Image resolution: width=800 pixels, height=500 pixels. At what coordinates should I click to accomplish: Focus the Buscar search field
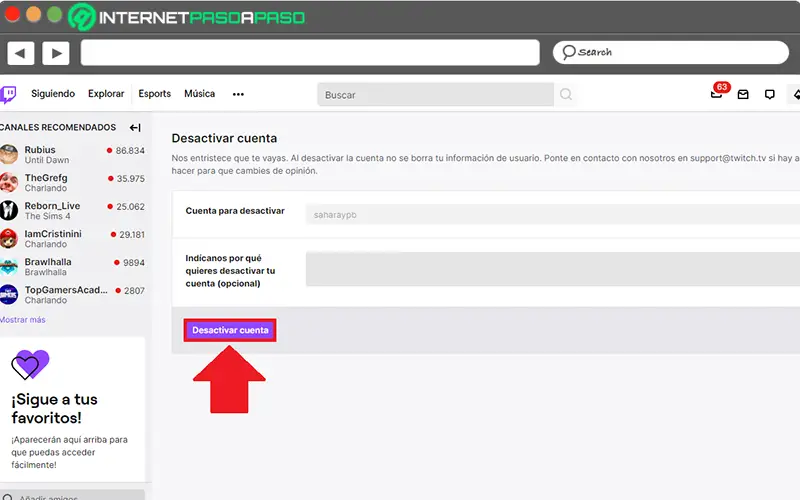click(435, 95)
